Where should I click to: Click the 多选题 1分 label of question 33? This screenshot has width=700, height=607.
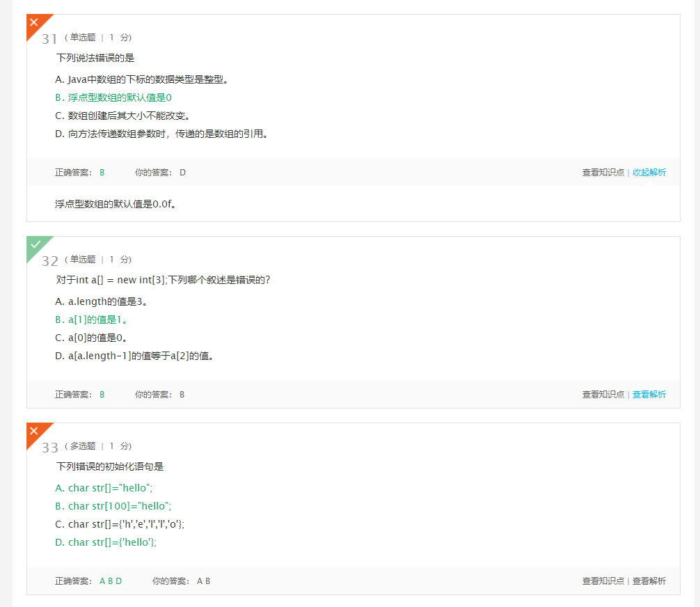coord(98,446)
